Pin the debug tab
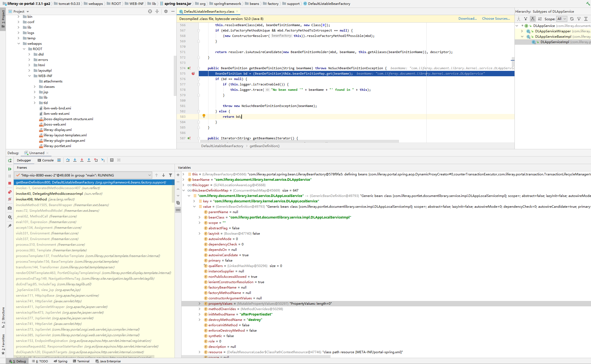The width and height of the screenshot is (591, 364). tap(10, 226)
